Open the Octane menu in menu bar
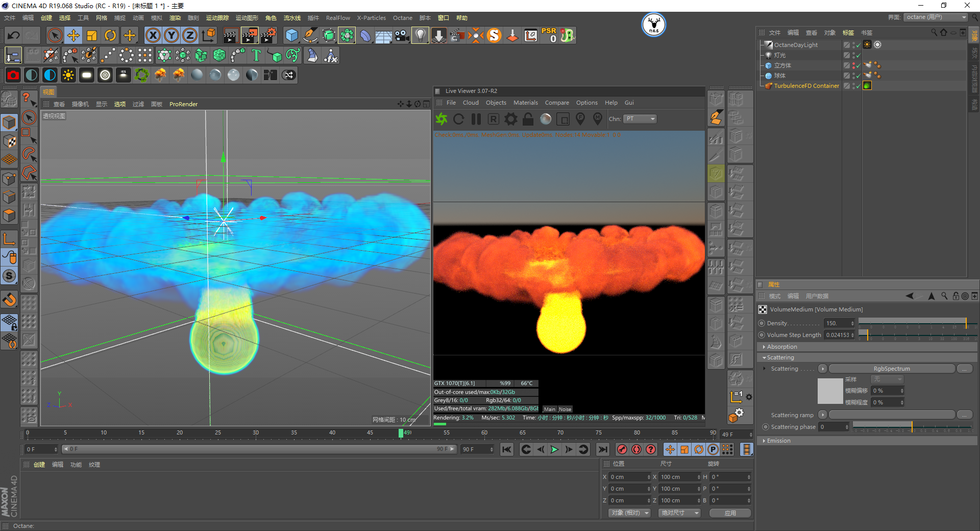980x531 pixels. coord(402,18)
